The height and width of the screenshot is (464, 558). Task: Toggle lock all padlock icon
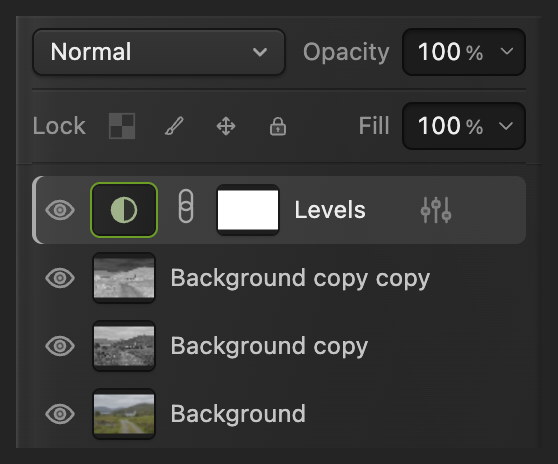pyautogui.click(x=278, y=126)
